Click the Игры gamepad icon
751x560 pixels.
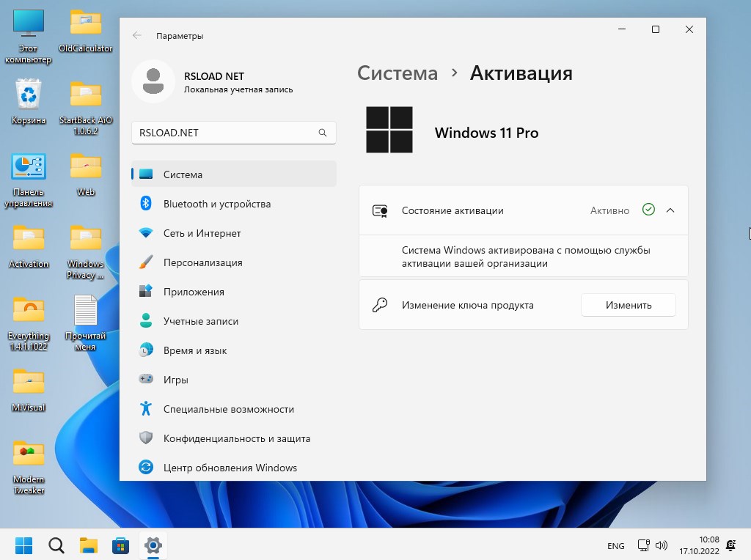pyautogui.click(x=146, y=379)
